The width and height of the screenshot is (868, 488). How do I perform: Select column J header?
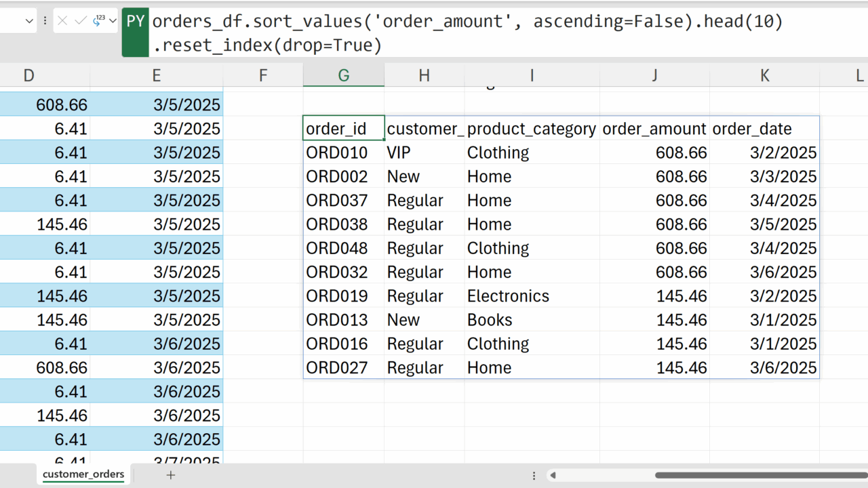pos(654,75)
